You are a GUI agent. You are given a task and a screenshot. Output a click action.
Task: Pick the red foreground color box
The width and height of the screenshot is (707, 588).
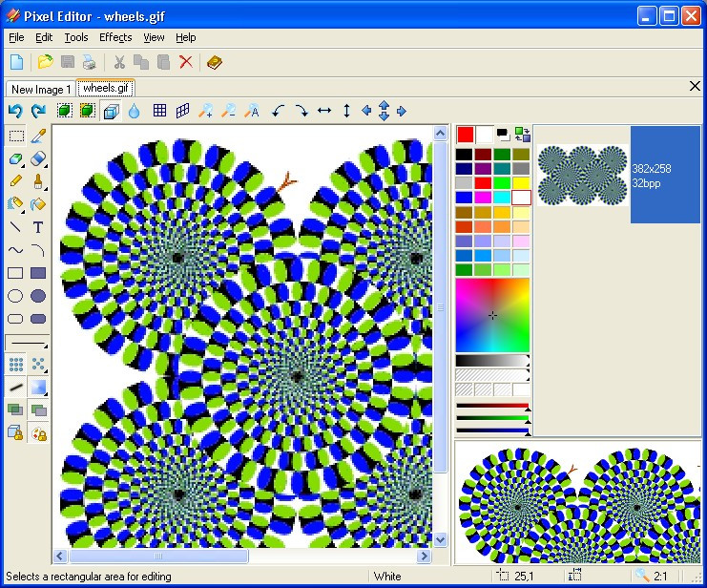[x=466, y=135]
